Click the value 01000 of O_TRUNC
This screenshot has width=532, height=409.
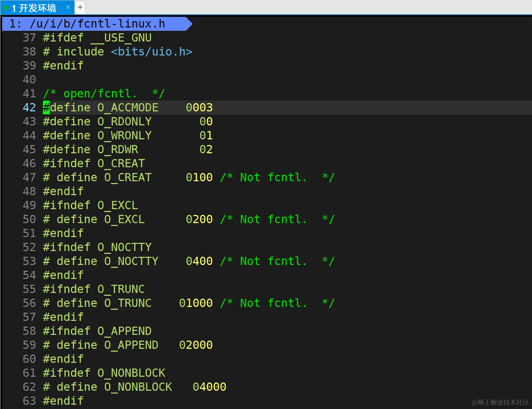[x=196, y=303]
